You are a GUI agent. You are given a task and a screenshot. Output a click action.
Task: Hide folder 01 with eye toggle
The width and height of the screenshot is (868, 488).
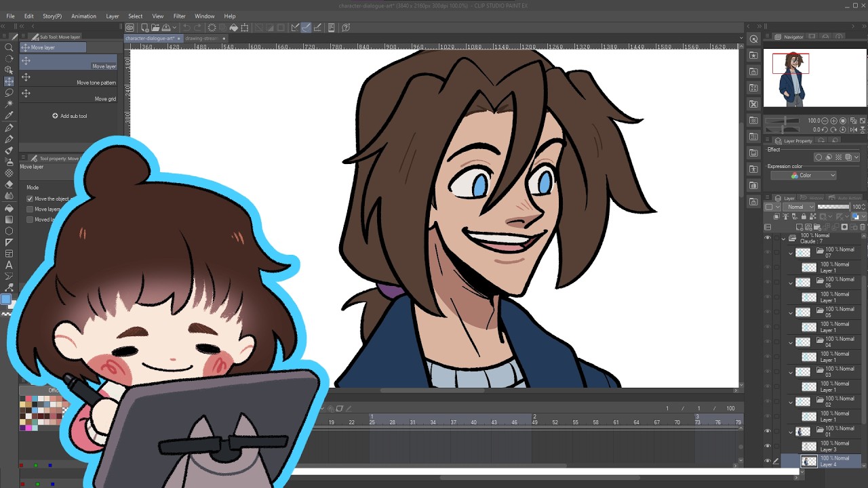pos(768,431)
